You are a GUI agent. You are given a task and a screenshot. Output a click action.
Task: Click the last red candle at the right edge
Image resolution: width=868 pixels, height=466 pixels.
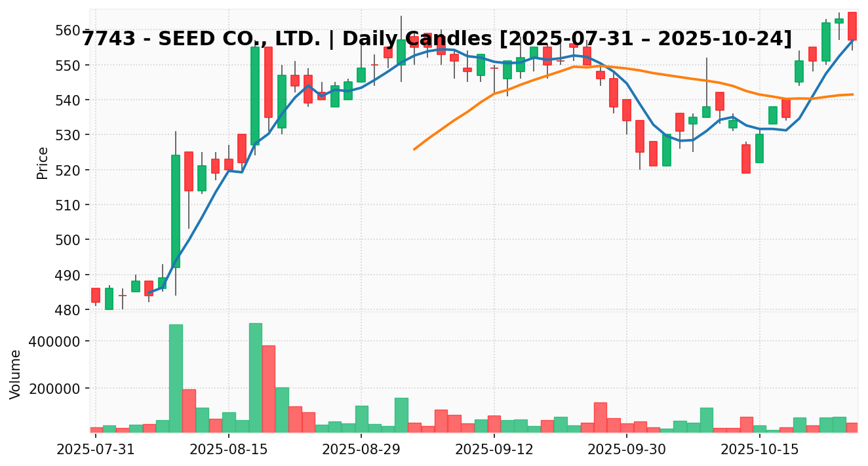coord(852,26)
